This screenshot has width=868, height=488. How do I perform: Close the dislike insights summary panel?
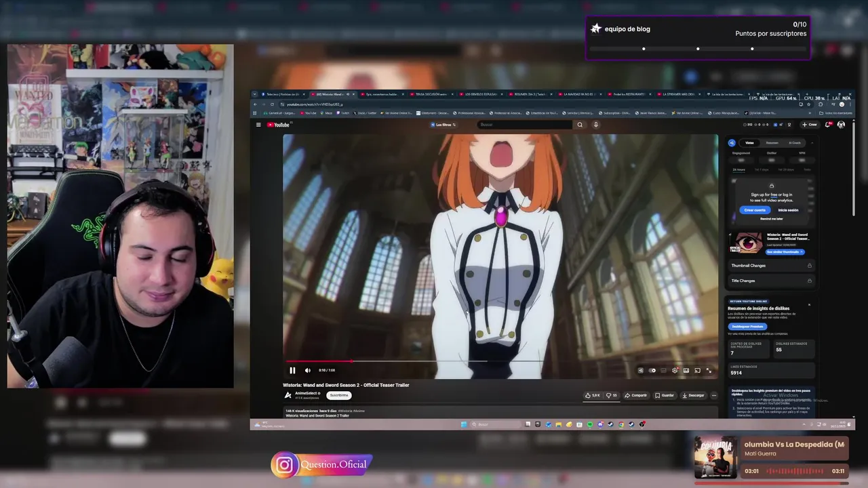click(809, 304)
